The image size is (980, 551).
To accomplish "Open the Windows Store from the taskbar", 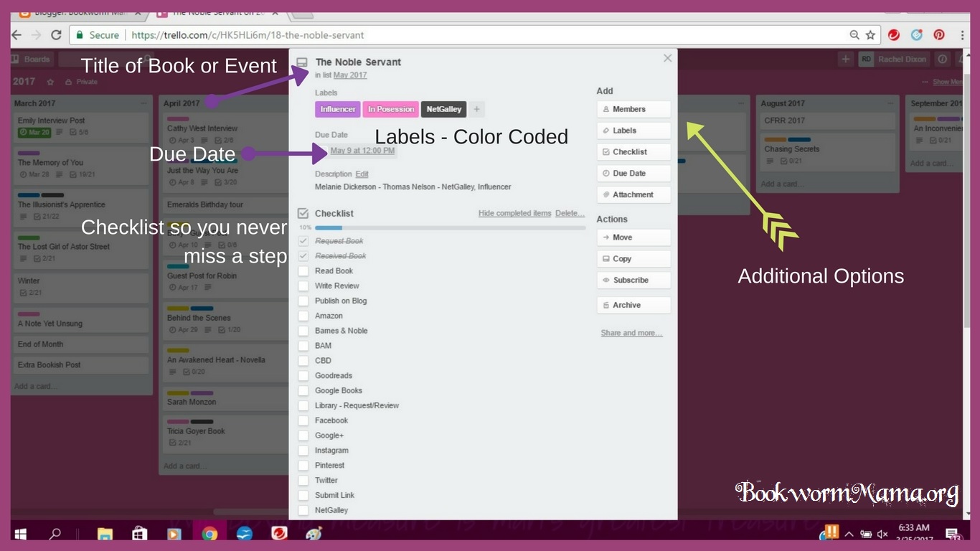I will tap(139, 534).
